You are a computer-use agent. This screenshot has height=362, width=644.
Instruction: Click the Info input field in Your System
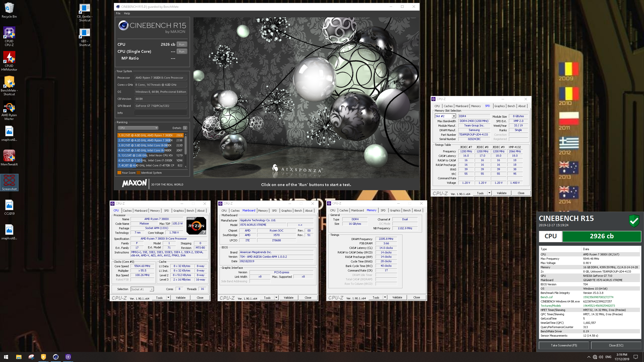click(x=160, y=113)
